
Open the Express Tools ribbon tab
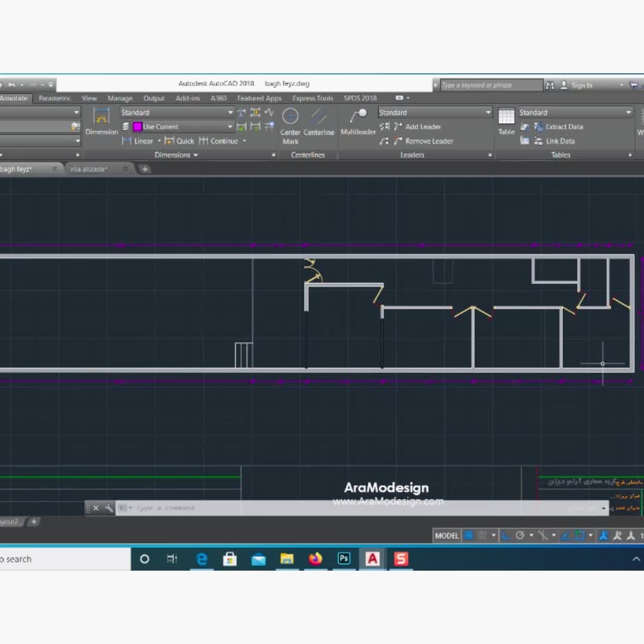tap(312, 98)
